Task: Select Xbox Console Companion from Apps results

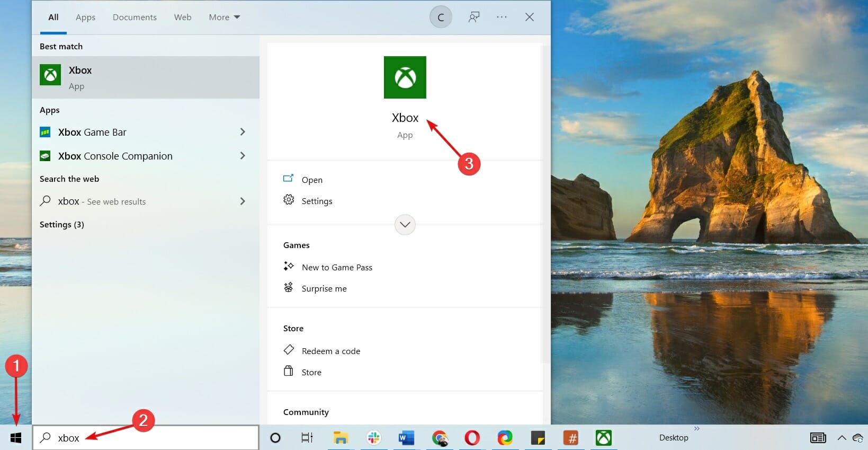Action: point(146,156)
